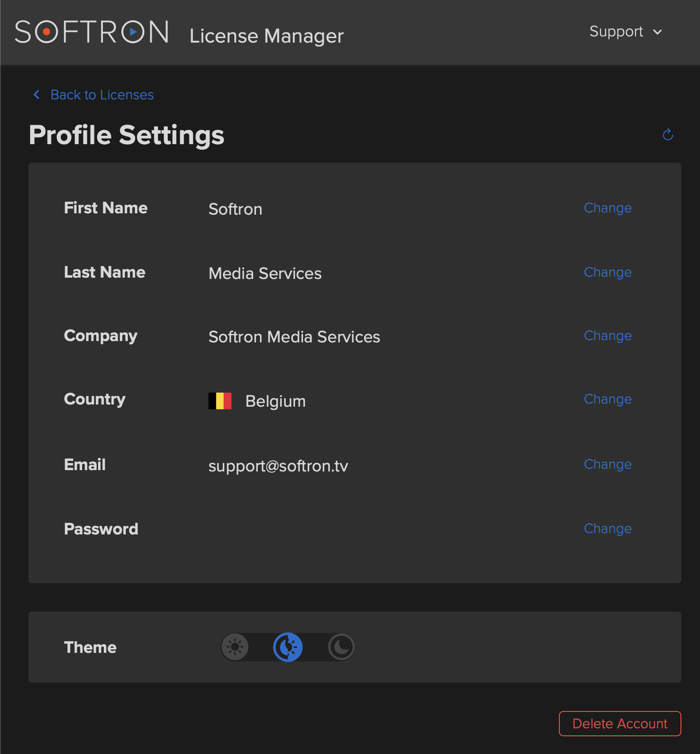Click the 'Media Services' last name value
This screenshot has width=700, height=754.
tap(265, 273)
